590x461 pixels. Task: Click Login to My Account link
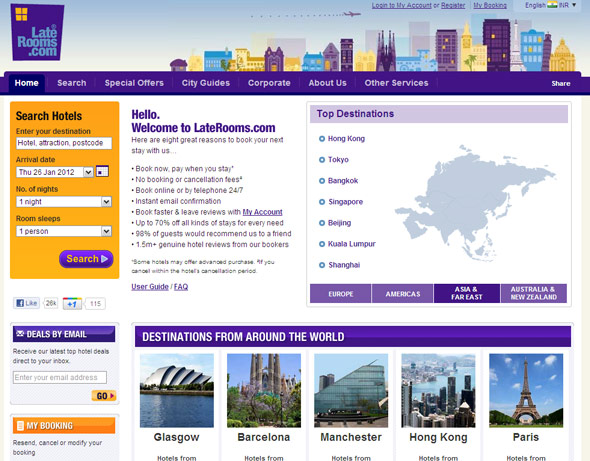click(x=401, y=5)
